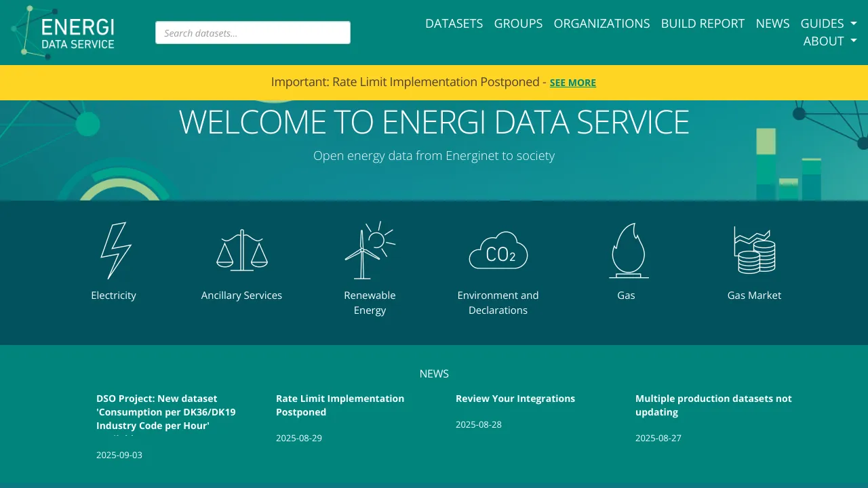
Task: Open the Gas category label
Action: point(626,296)
